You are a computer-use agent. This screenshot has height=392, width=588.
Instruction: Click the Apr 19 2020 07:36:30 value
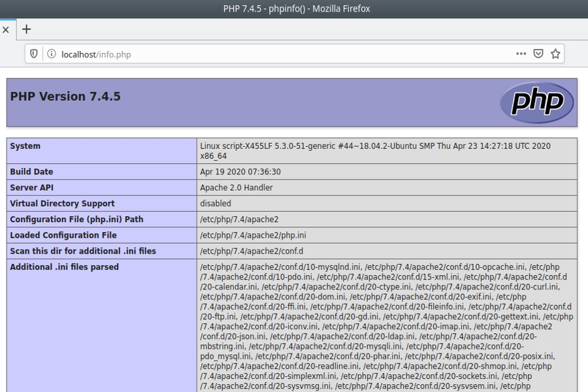pos(240,171)
